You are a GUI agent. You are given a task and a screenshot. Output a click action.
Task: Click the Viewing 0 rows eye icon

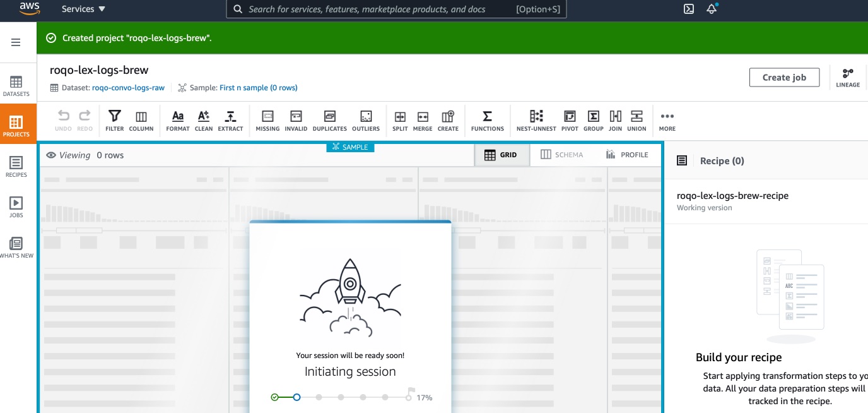[x=51, y=155]
